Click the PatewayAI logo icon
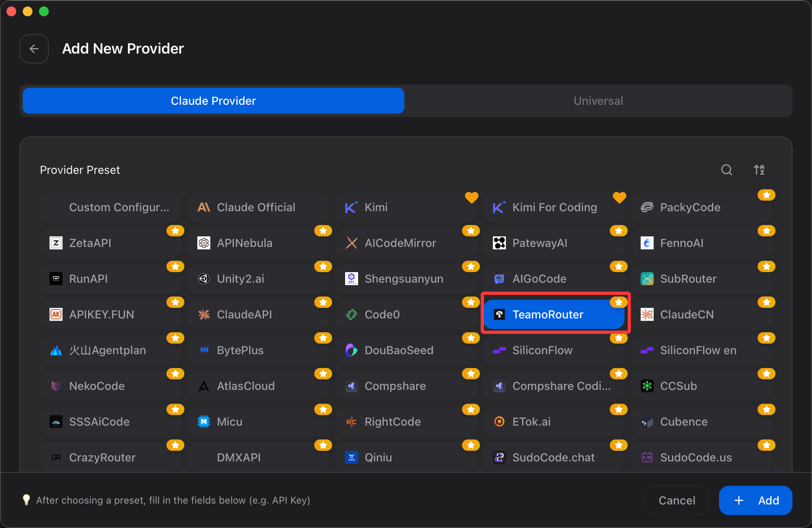The image size is (812, 528). 499,243
